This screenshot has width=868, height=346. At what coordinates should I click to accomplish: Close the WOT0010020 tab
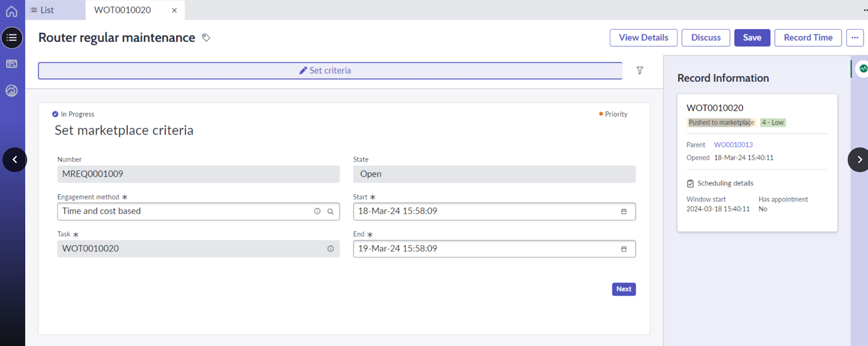click(174, 10)
